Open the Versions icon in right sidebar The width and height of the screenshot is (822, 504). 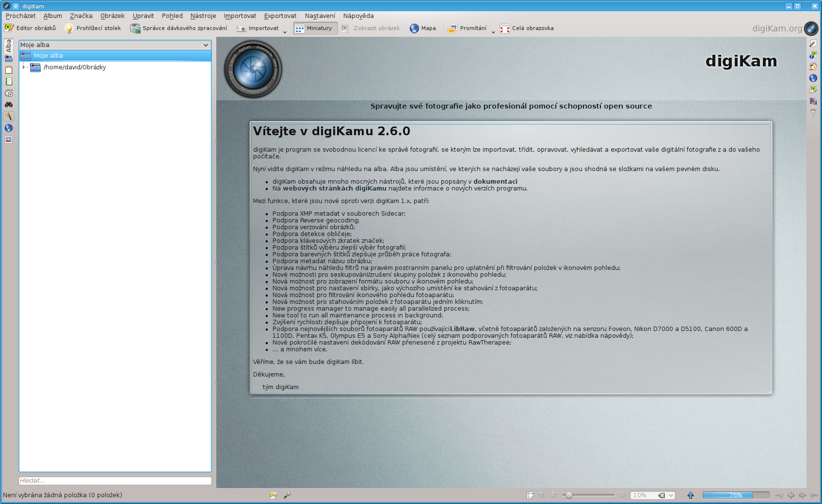[813, 90]
